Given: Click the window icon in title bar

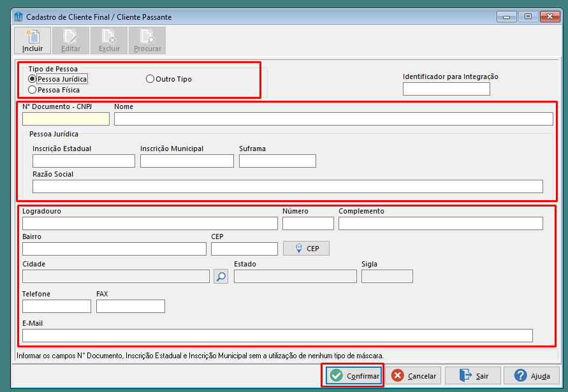Looking at the screenshot, I should [18, 17].
